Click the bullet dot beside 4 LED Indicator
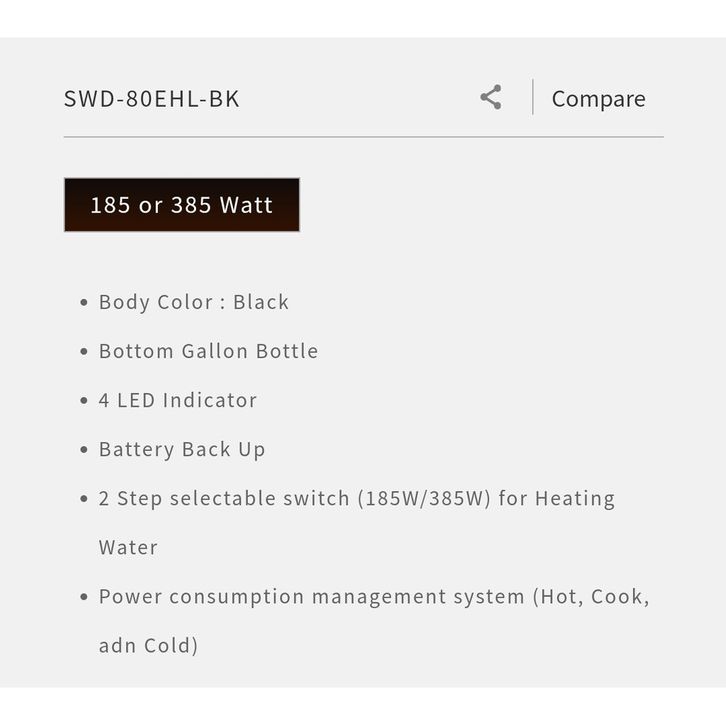The image size is (726, 726). (84, 401)
